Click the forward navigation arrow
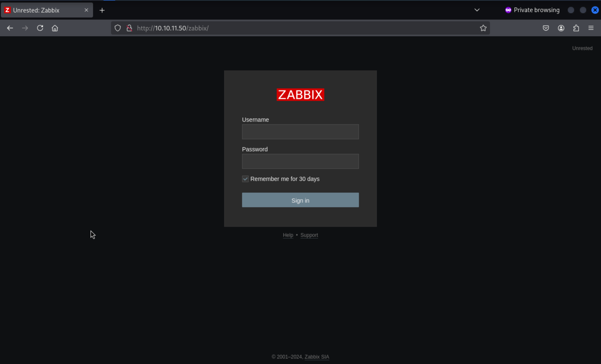Viewport: 601px width, 364px height. click(x=25, y=28)
